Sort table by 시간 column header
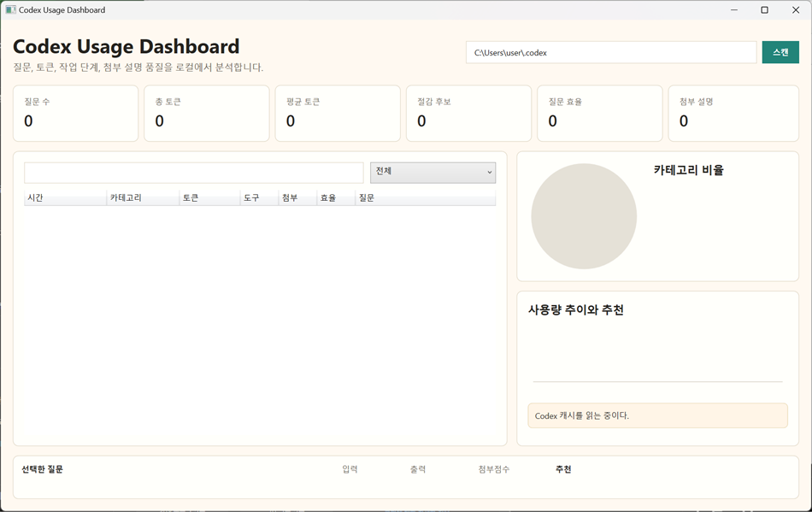The width and height of the screenshot is (812, 512). pyautogui.click(x=65, y=197)
